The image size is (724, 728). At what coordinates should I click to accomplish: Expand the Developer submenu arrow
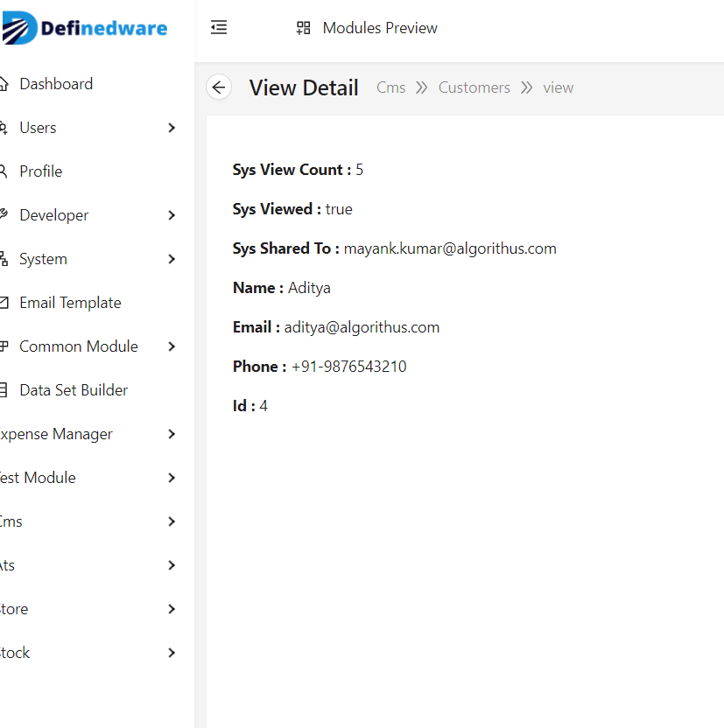[172, 215]
